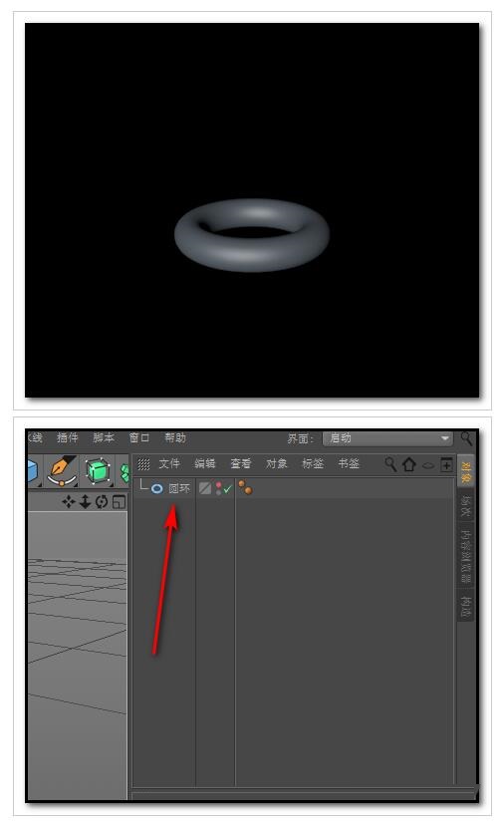The height and width of the screenshot is (821, 504).
Task: Switch to the 场次 side tab
Action: point(466,505)
